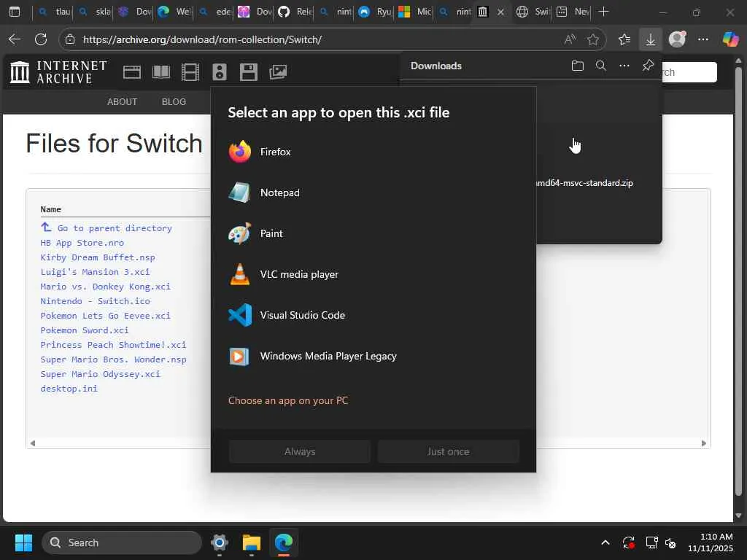The image size is (747, 560).
Task: Open the Web archive icon
Action: click(x=132, y=72)
